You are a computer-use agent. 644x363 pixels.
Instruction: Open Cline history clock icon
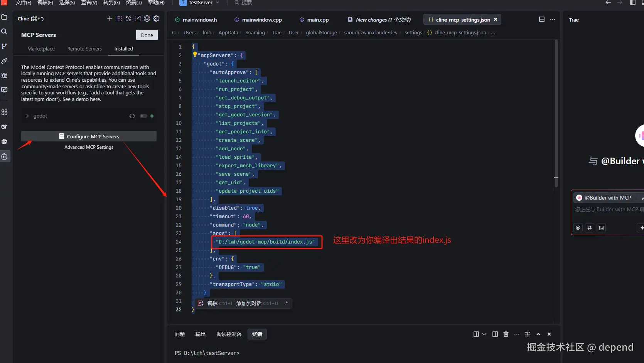coord(128,18)
